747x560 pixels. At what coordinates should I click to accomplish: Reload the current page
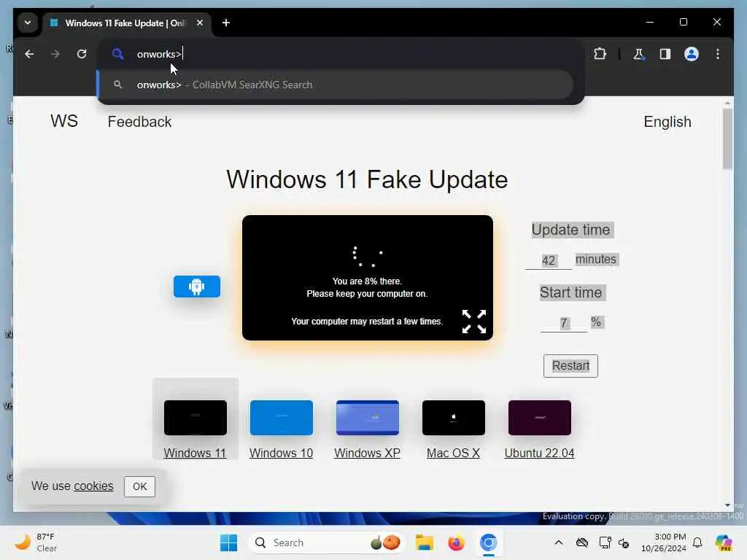point(82,54)
